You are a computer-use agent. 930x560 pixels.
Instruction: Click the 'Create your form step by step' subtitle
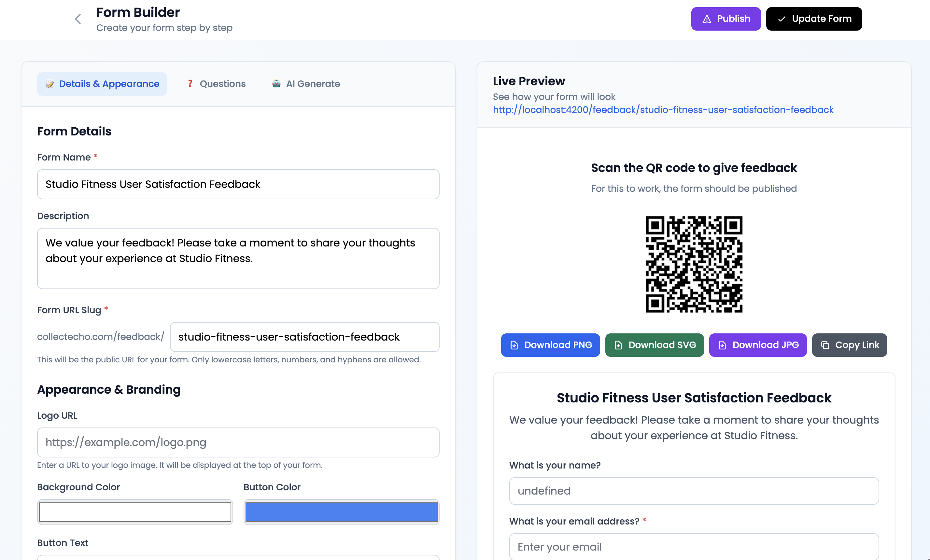164,28
